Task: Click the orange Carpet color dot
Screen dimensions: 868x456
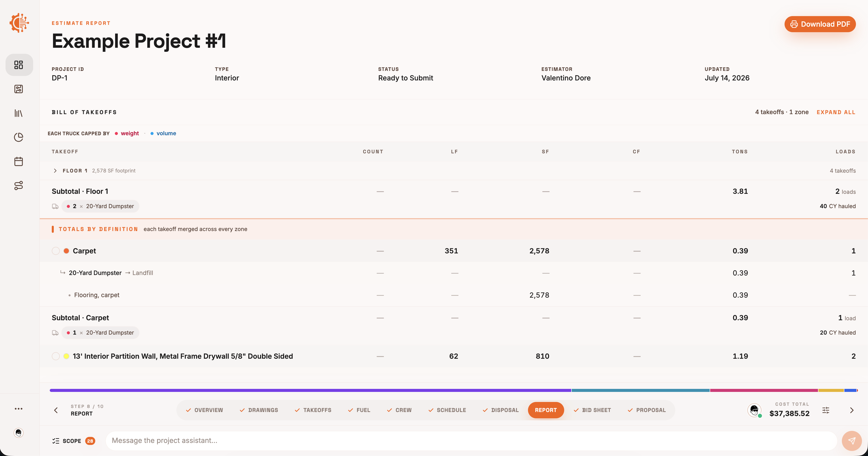Action: (x=66, y=251)
